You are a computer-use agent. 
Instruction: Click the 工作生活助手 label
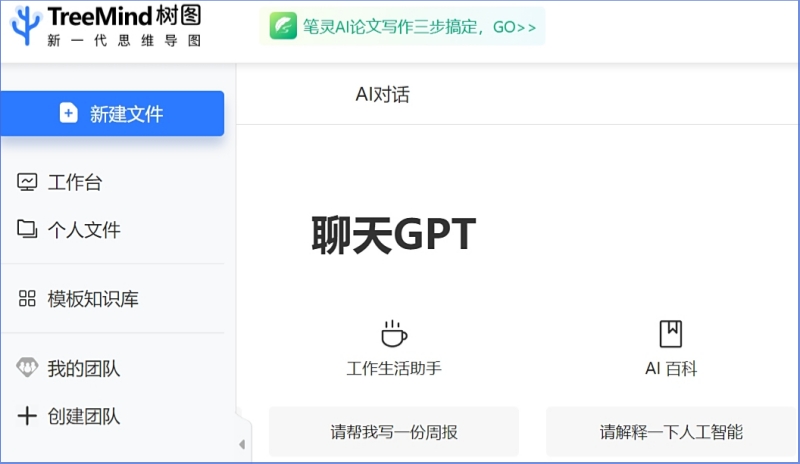[394, 368]
